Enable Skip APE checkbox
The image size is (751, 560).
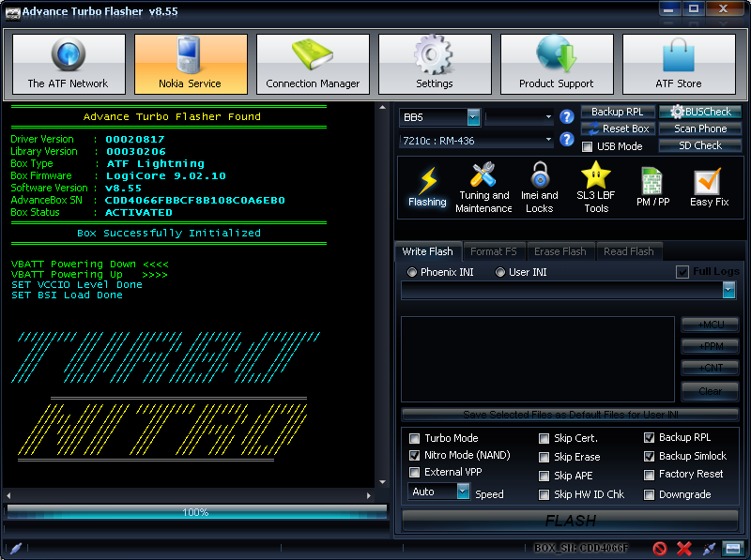coord(544,476)
